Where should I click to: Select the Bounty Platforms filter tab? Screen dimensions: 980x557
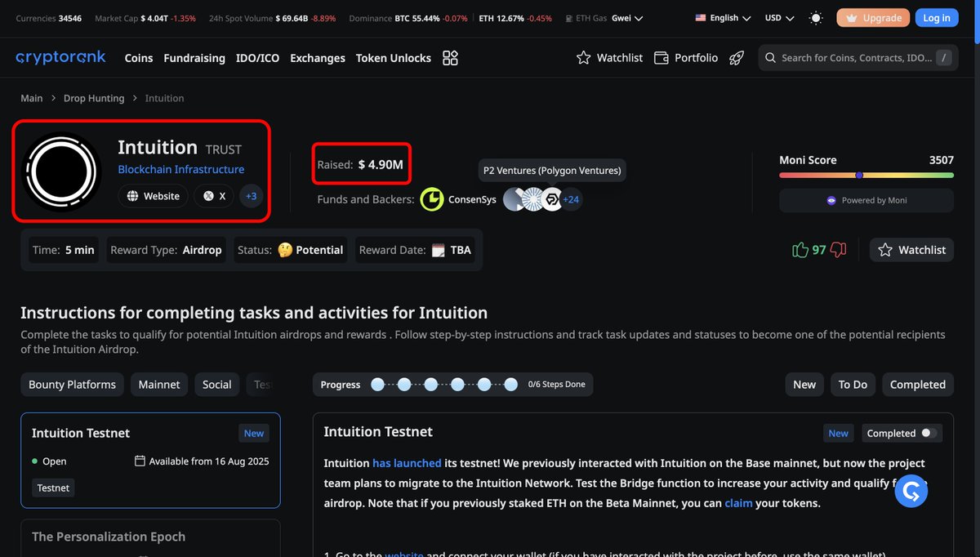coord(73,385)
